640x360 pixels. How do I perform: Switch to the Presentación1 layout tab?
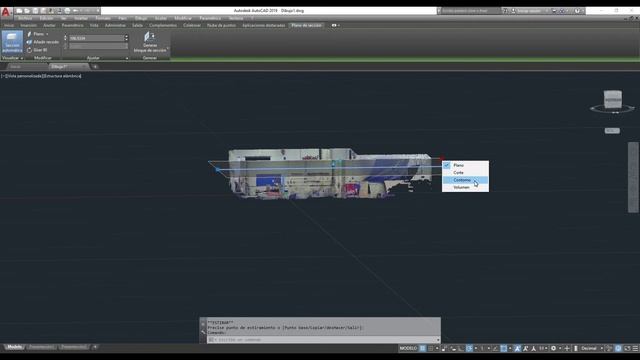(x=42, y=347)
